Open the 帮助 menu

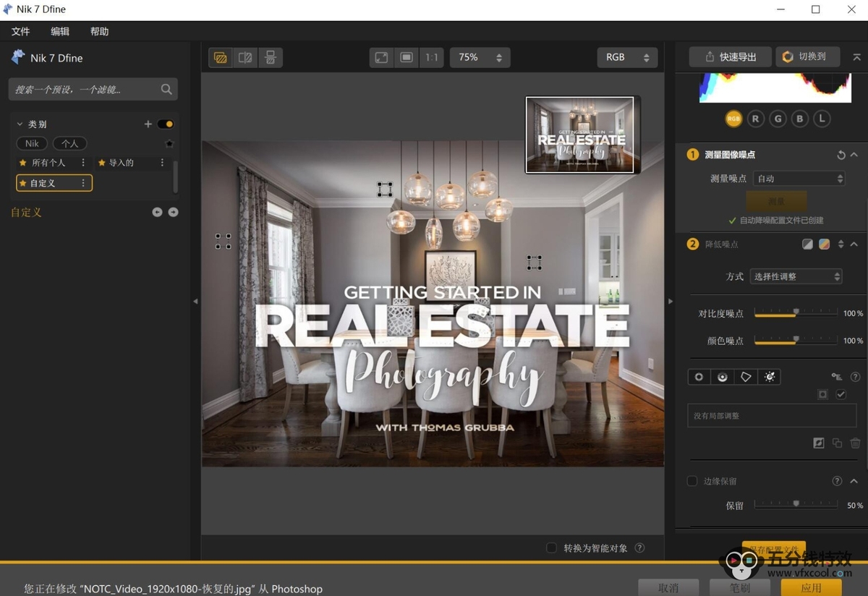[99, 32]
